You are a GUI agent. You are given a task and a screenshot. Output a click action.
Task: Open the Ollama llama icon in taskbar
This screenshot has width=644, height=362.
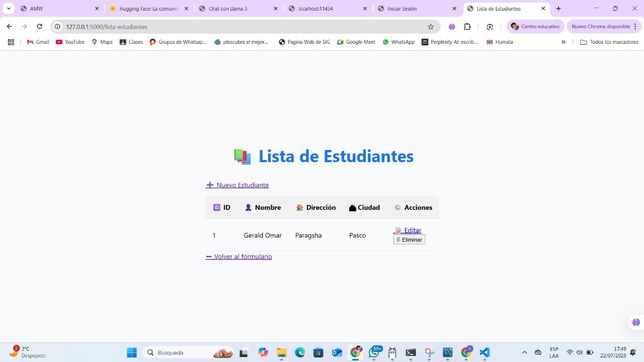[392, 352]
